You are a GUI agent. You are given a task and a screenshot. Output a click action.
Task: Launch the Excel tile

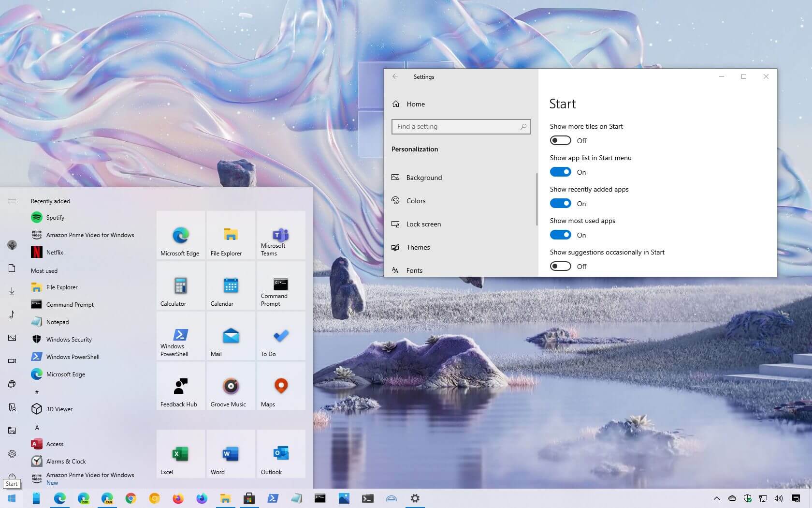181,454
